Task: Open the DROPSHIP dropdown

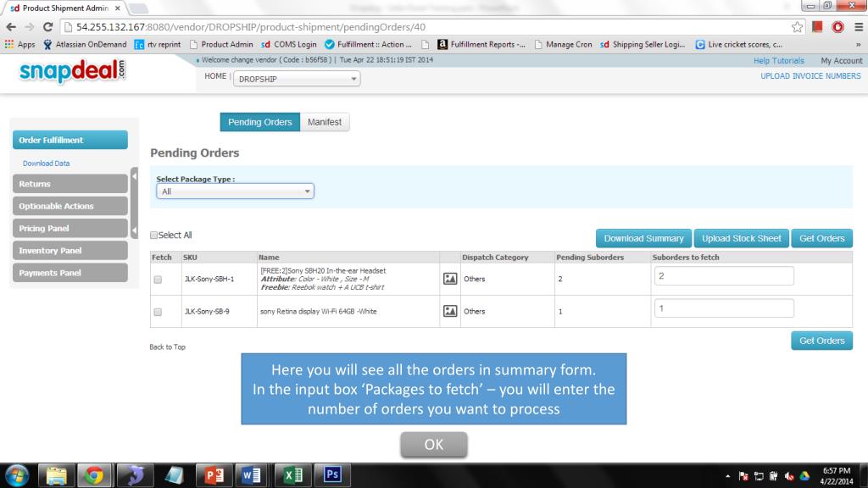Action: 297,79
